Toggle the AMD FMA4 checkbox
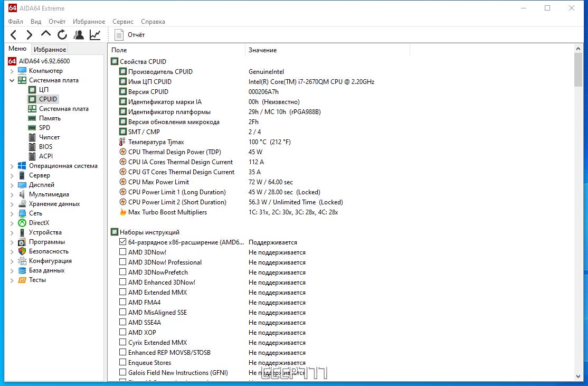This screenshot has height=386, width=588. click(123, 303)
